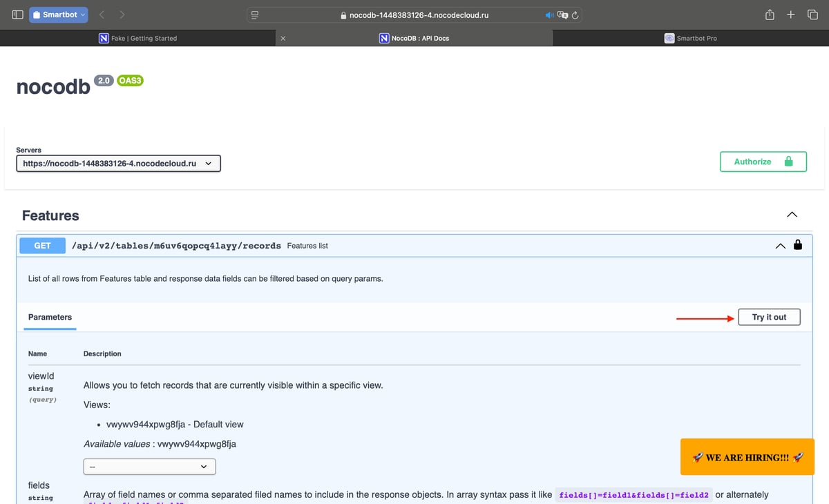Go back with the browser arrow
The height and width of the screenshot is (504, 829).
(x=102, y=14)
